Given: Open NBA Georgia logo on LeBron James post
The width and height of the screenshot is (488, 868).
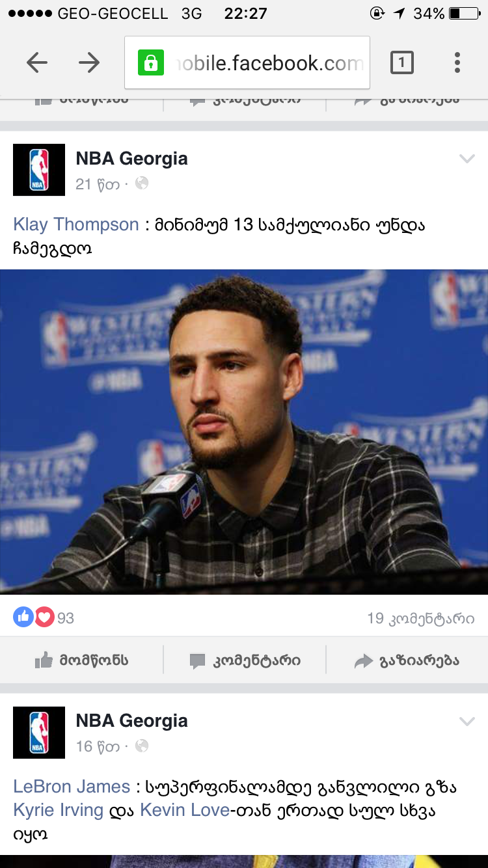Looking at the screenshot, I should 39,733.
